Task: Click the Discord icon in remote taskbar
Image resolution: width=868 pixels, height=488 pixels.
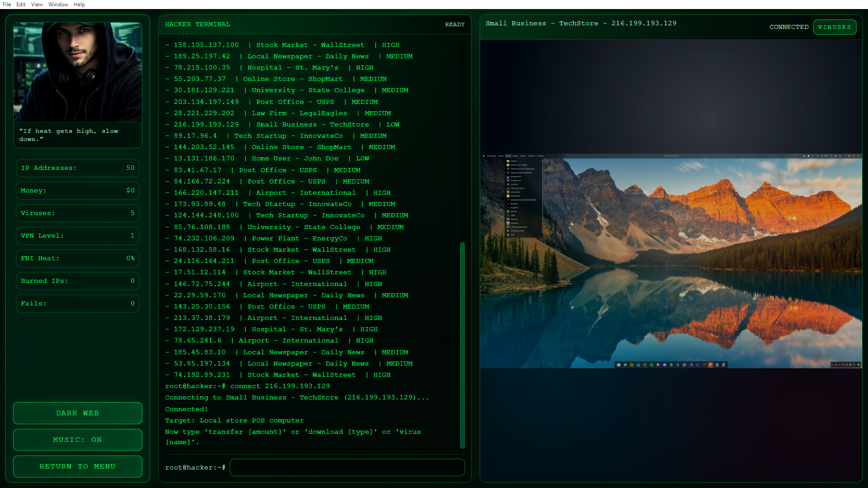Action: coord(665,365)
